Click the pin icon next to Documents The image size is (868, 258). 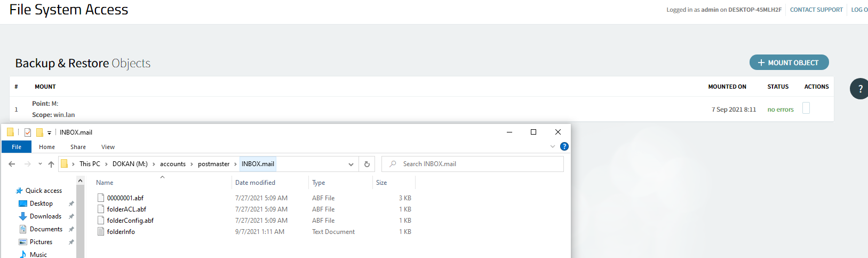coord(71,229)
